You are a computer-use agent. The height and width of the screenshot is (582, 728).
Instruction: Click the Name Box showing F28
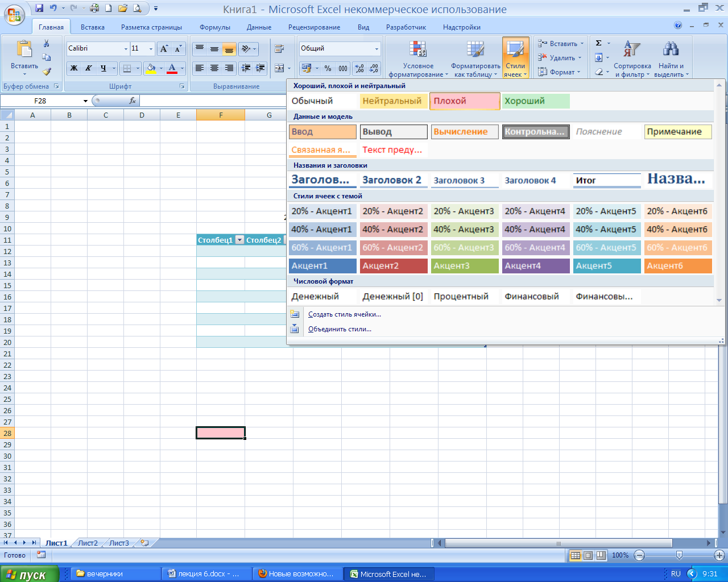tap(40, 101)
